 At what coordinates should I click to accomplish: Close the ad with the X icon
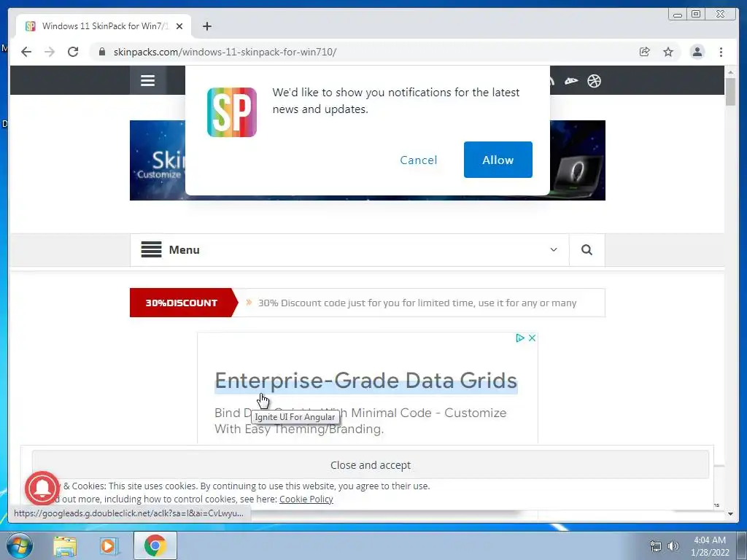532,338
